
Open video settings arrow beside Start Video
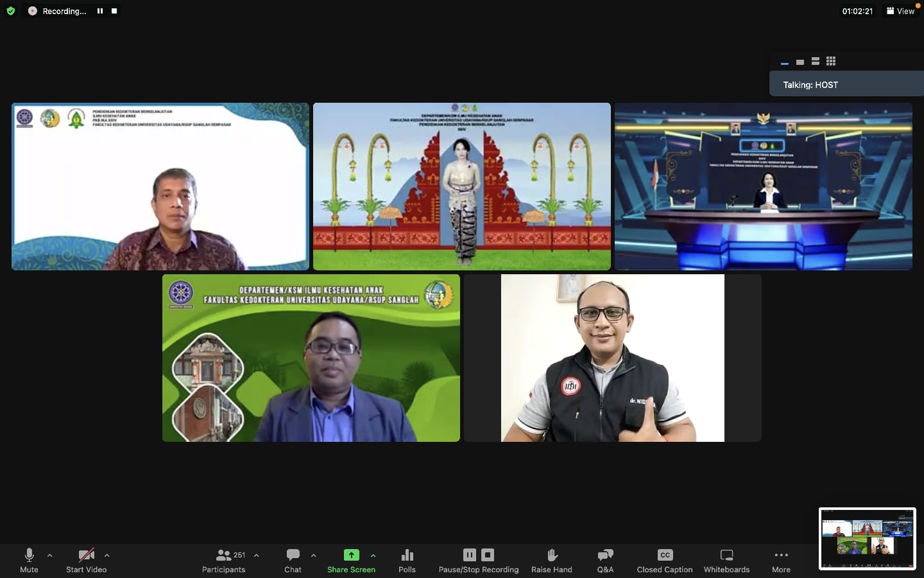(107, 556)
